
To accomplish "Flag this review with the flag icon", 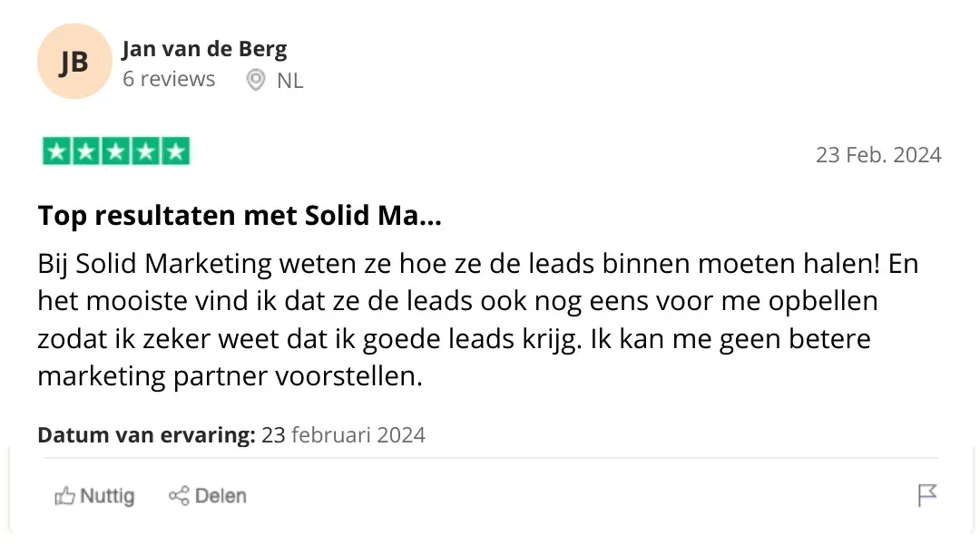I will [926, 495].
